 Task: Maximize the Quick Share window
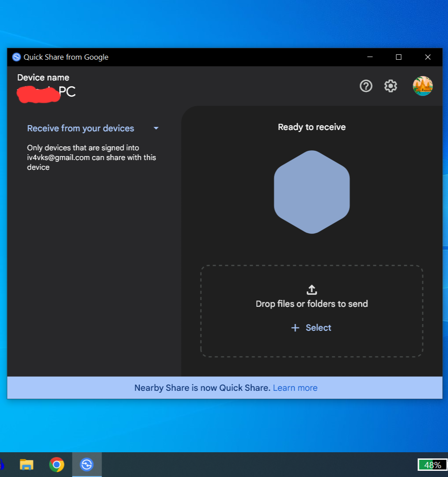tap(399, 57)
